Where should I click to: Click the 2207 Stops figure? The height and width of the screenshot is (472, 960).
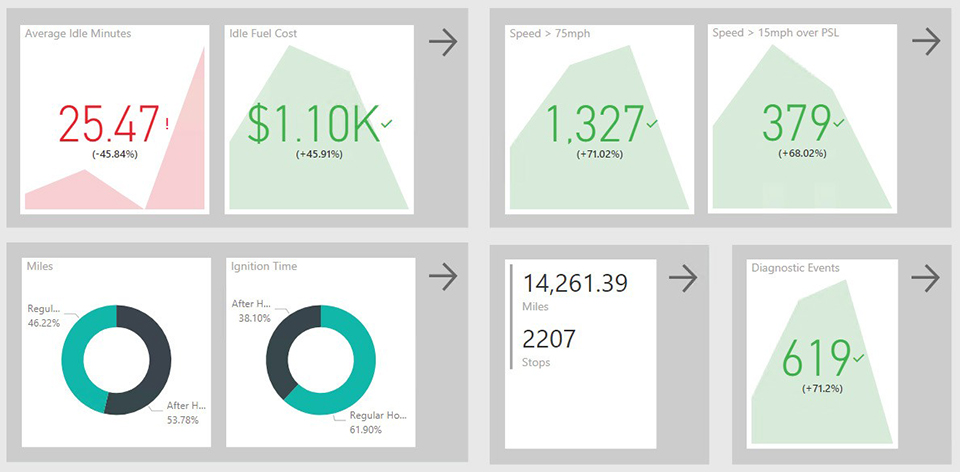549,340
